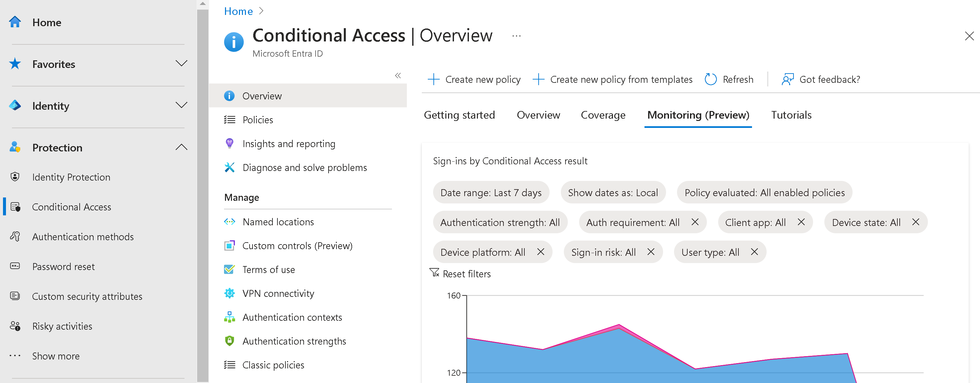Click the Insights and reporting lightbulb icon
Viewport: 980px width, 383px height.
(x=229, y=144)
